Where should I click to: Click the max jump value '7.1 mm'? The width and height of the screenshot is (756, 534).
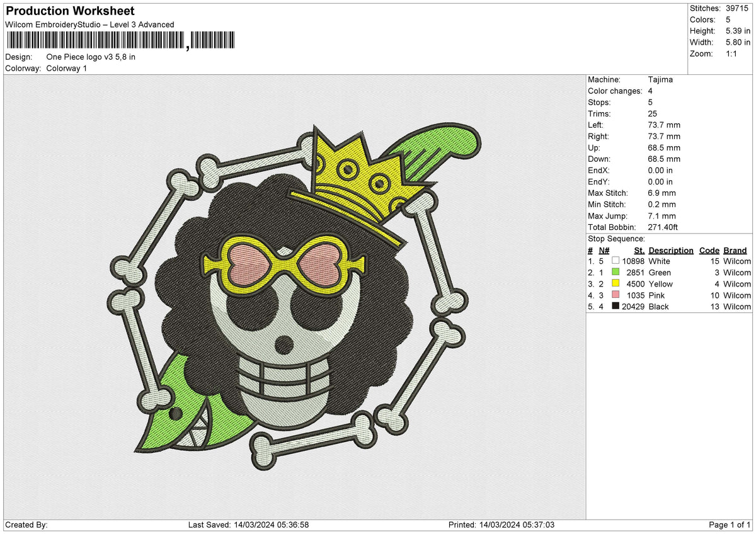coord(661,216)
